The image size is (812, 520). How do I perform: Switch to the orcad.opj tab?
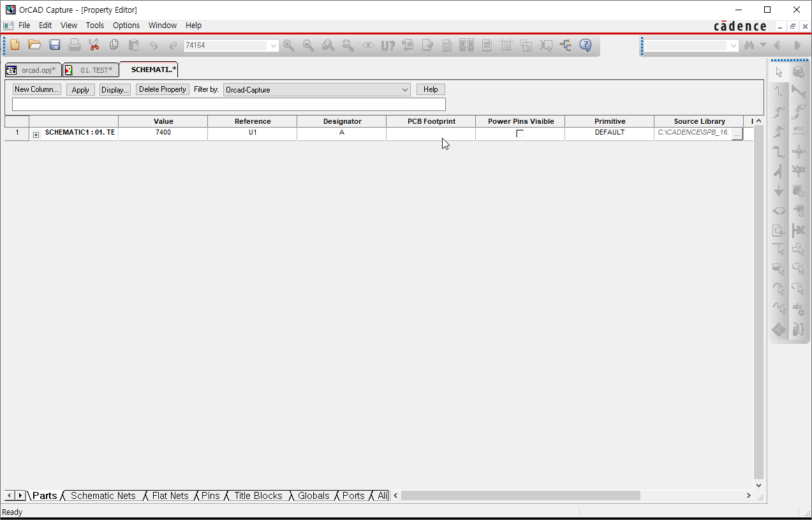click(x=33, y=70)
